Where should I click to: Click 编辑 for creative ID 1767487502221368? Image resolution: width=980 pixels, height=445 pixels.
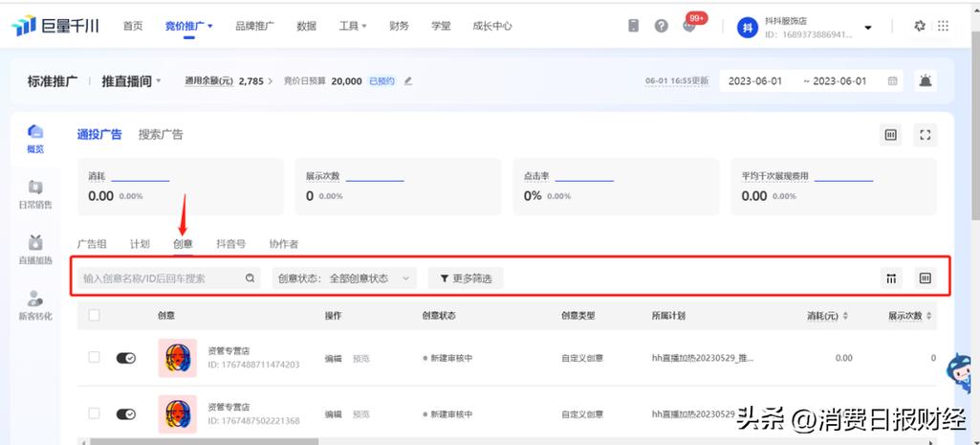333,414
